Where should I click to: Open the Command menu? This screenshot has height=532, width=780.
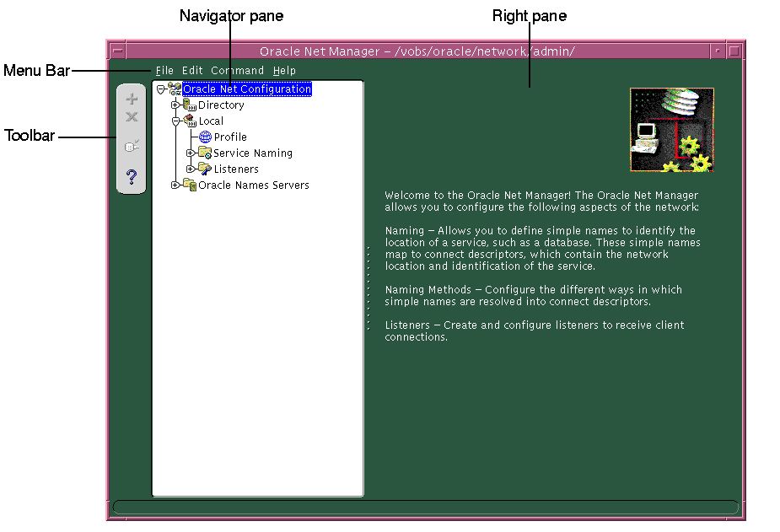(x=237, y=70)
